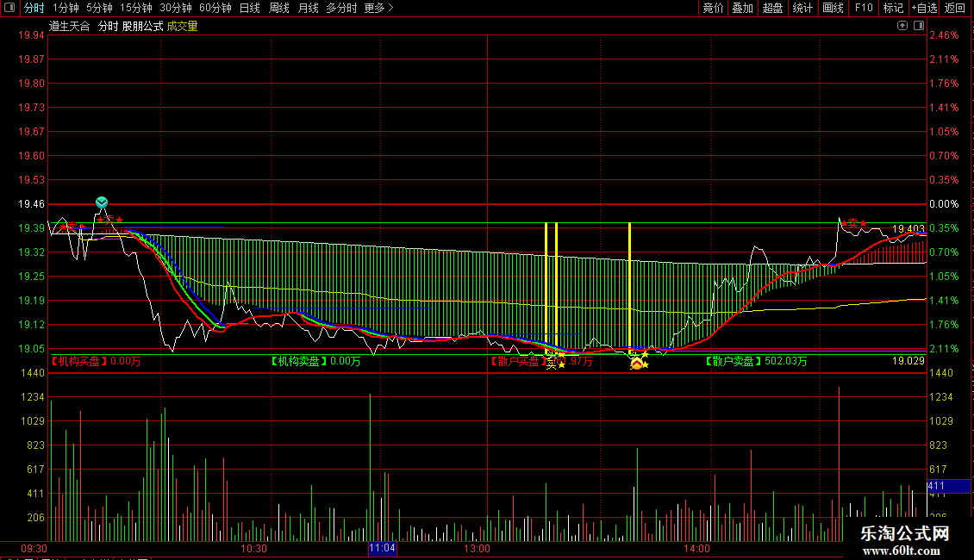Switch to 5分钟 period
This screenshot has width=974, height=560.
99,8
